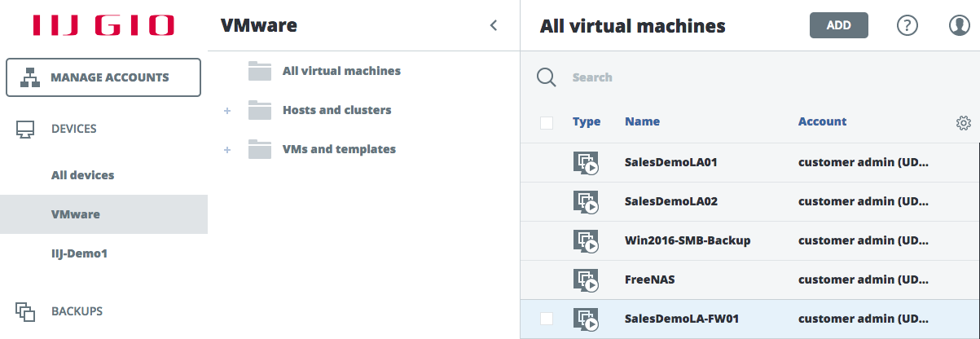
Task: Select FreeNAS name
Action: 649,280
